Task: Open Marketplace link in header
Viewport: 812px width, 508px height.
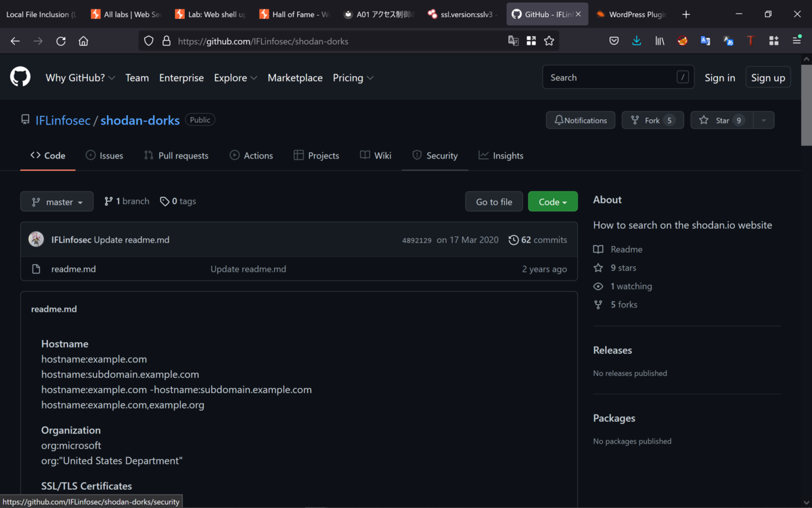Action: click(295, 77)
